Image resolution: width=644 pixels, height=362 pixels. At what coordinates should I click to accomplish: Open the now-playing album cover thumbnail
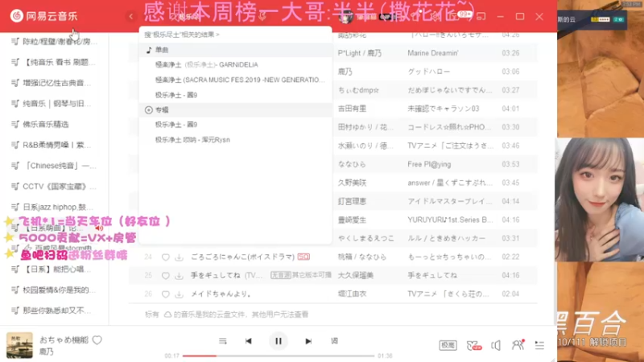19,345
